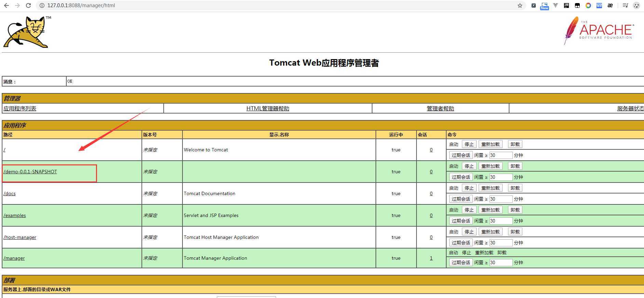The width and height of the screenshot is (644, 298).
Task: Open the Tampermonkey extension icon
Action: coord(577,5)
